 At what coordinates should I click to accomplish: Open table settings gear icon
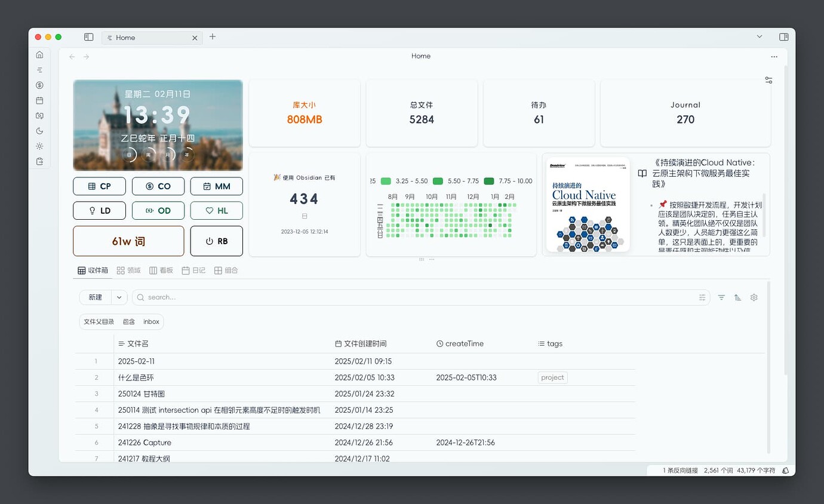point(754,297)
